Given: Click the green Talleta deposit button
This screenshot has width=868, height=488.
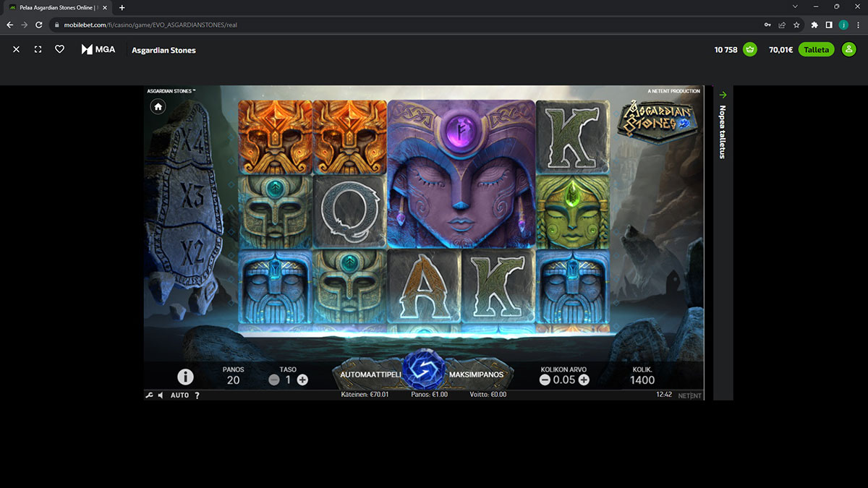Looking at the screenshot, I should (816, 50).
